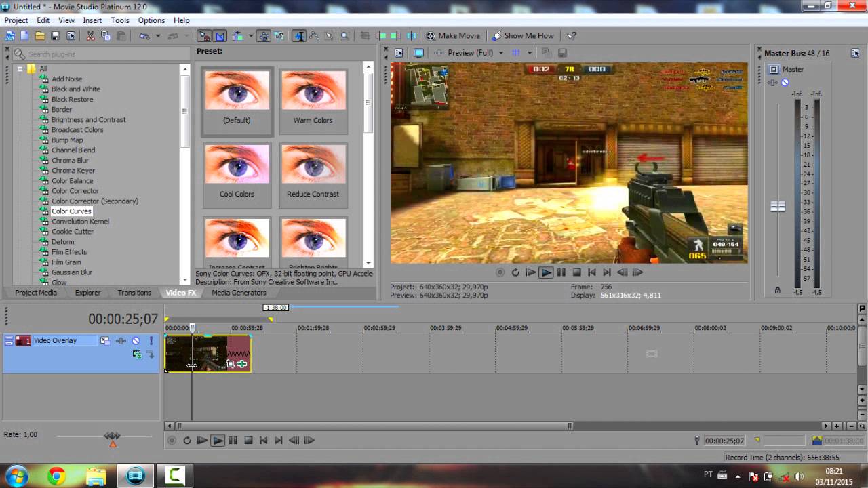Click the Save project icon in toolbar

pos(55,36)
